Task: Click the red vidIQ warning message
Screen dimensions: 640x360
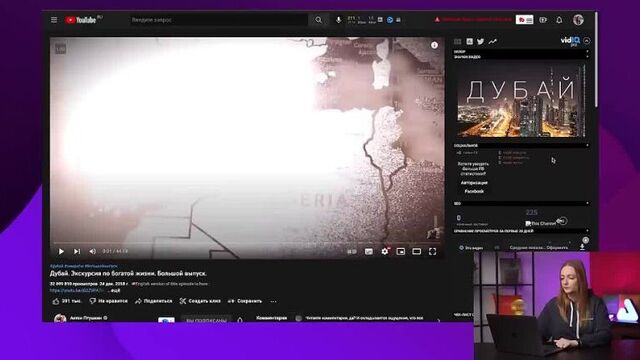Action: (x=473, y=19)
